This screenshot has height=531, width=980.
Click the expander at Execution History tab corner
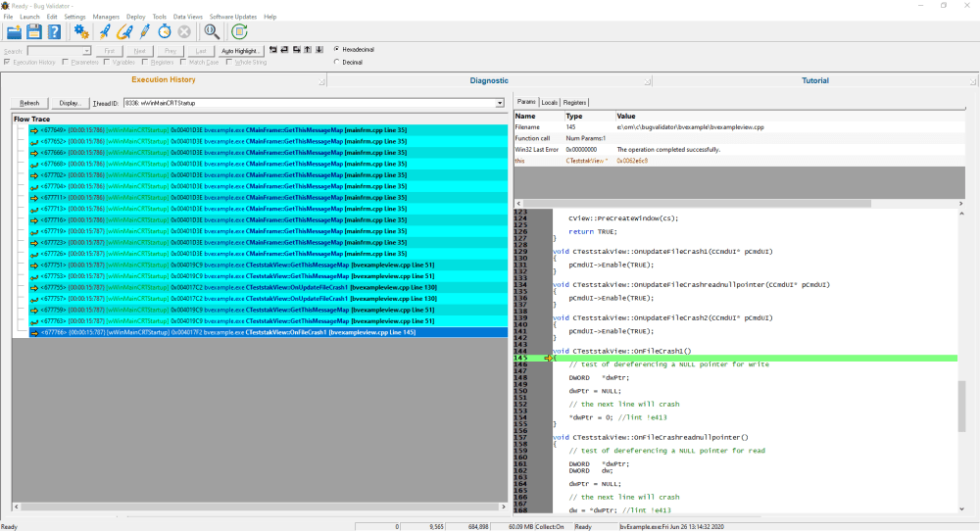(x=321, y=82)
